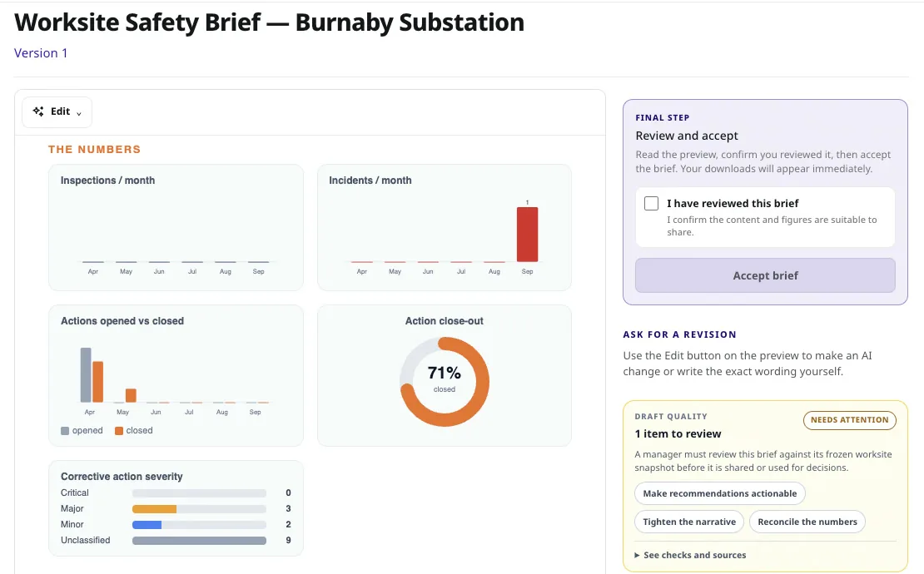924x574 pixels.
Task: Click the sparkle icon in Edit button
Action: click(x=38, y=111)
